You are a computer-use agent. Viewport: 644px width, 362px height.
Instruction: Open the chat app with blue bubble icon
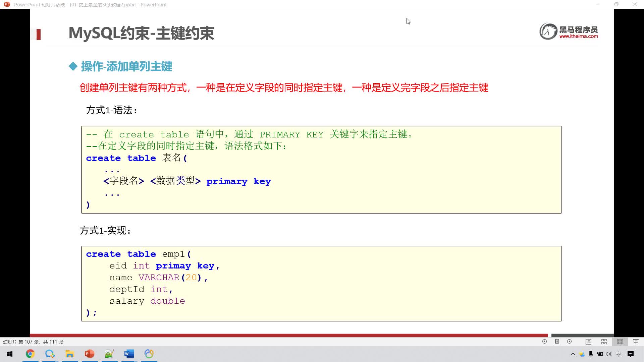tap(50, 354)
